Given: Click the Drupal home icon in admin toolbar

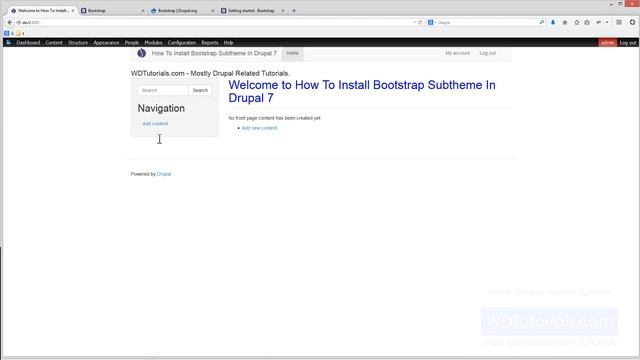Looking at the screenshot, I should 9,42.
